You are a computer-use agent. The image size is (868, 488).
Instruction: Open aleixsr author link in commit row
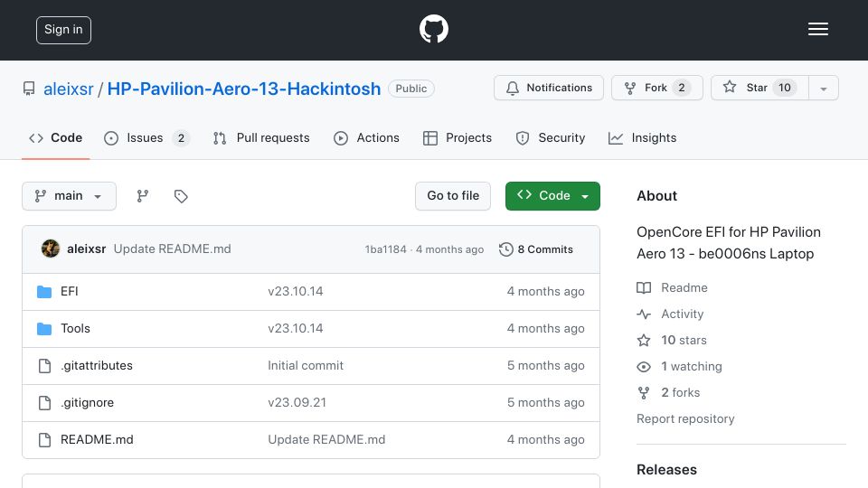(87, 249)
